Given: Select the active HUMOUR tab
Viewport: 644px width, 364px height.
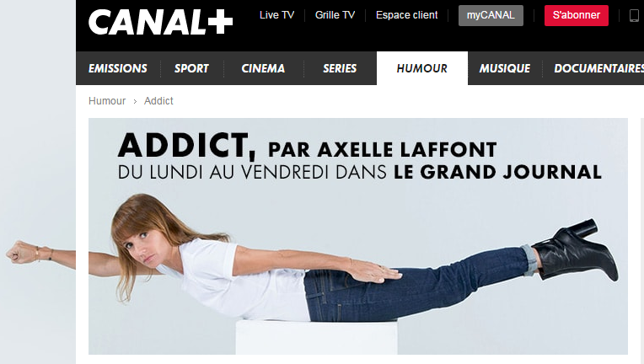Looking at the screenshot, I should 421,68.
